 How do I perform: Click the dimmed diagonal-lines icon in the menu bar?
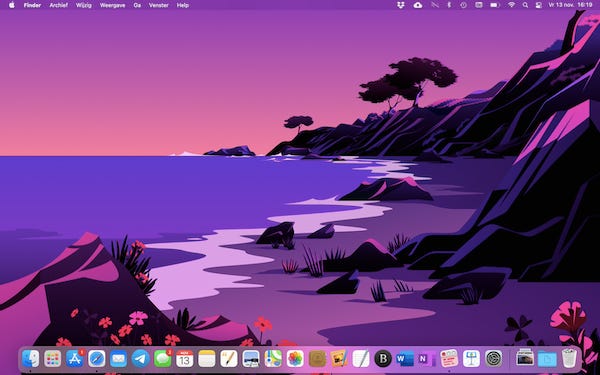pyautogui.click(x=435, y=5)
